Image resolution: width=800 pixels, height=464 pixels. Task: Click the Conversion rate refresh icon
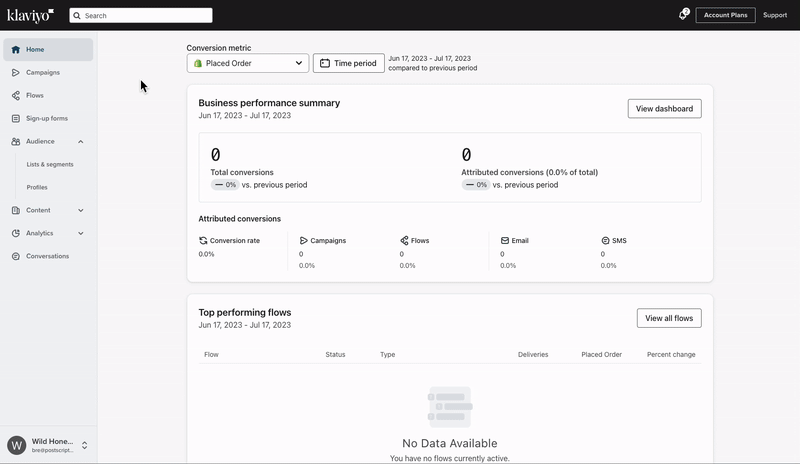(203, 240)
